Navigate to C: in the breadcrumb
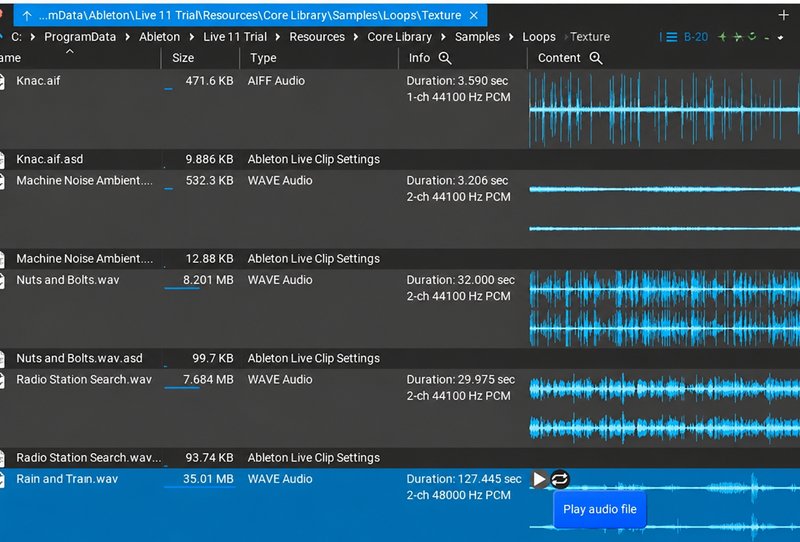 pos(16,37)
